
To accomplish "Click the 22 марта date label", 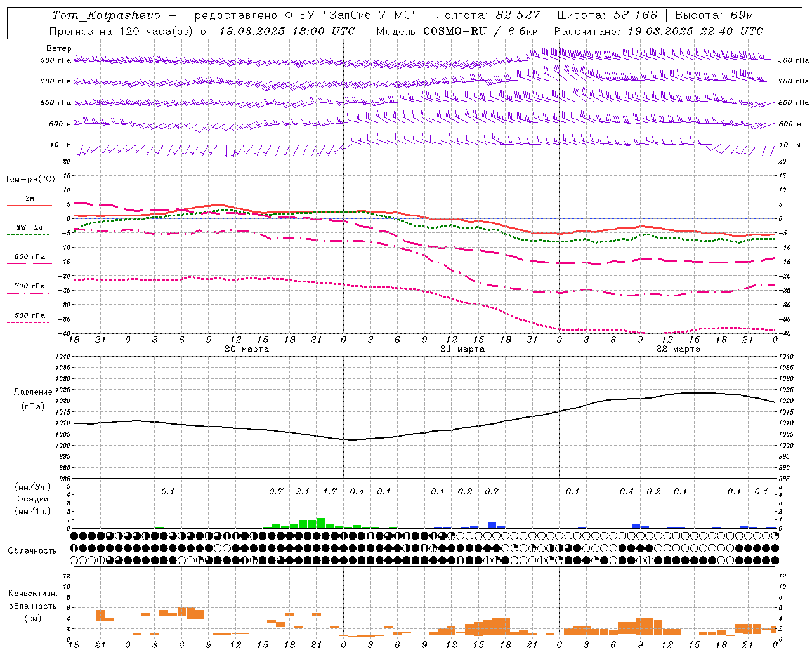I will coord(678,349).
